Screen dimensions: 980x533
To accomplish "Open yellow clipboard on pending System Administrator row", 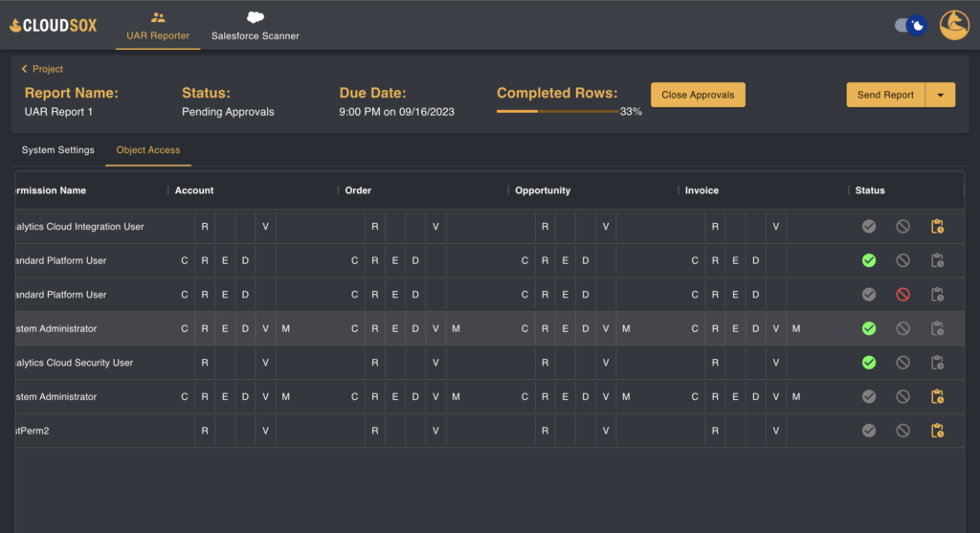I will (937, 397).
